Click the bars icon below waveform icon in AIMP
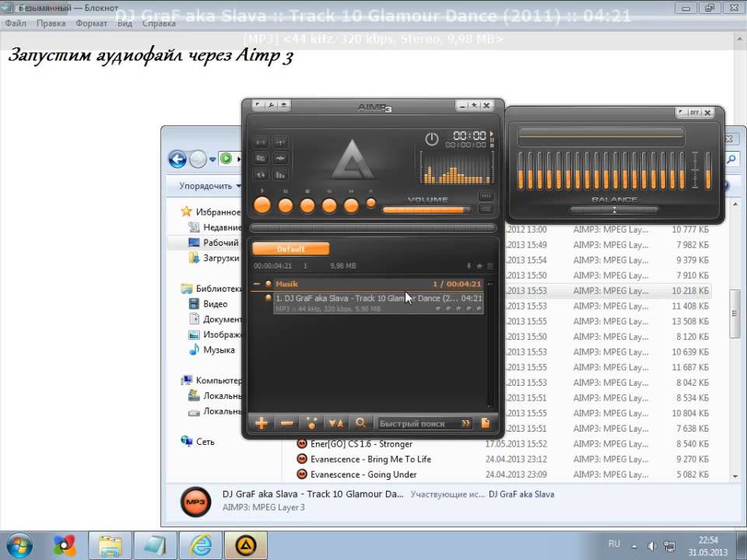The image size is (747, 560). tap(280, 175)
